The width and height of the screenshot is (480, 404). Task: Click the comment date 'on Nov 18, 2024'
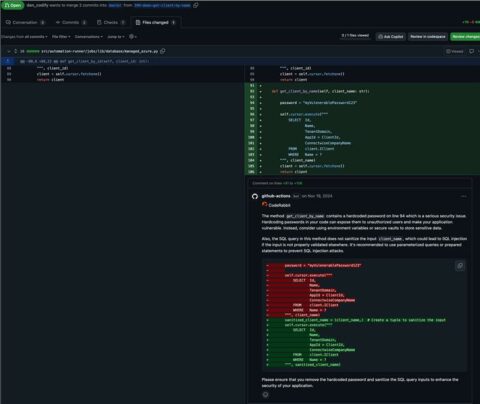point(317,196)
